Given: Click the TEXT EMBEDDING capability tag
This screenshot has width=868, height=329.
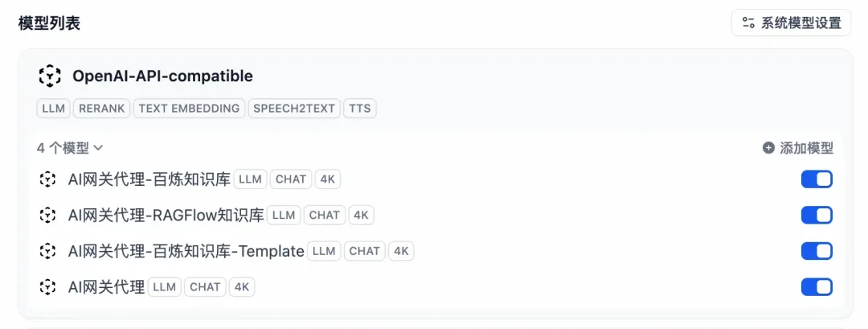Looking at the screenshot, I should (x=190, y=109).
